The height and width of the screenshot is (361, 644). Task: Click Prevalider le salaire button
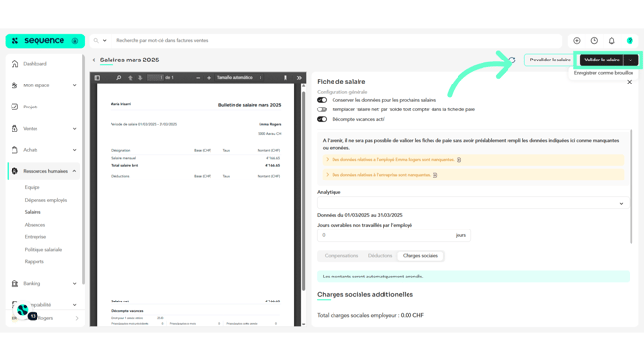(x=550, y=60)
